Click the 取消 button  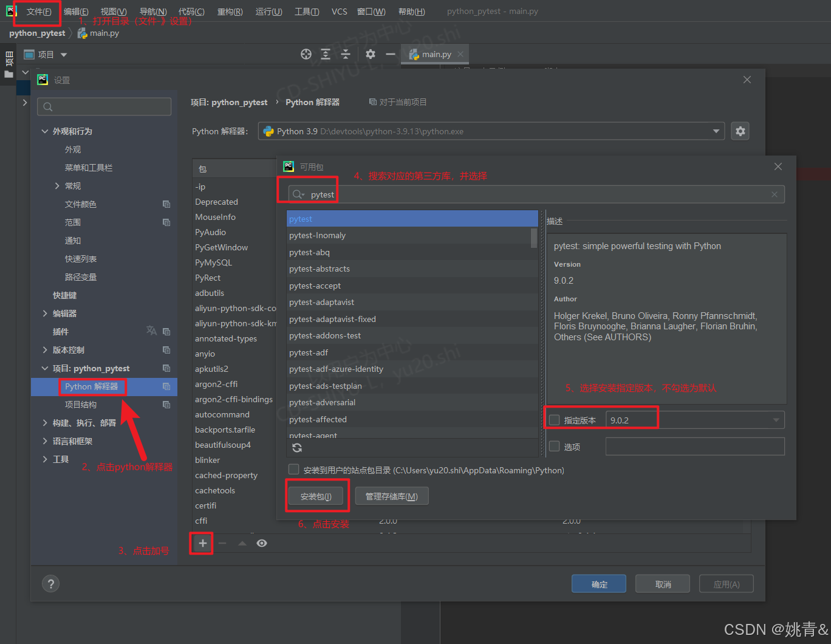(x=663, y=584)
